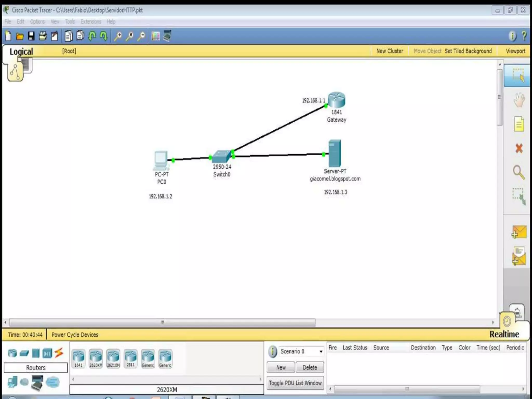This screenshot has height=399, width=532.
Task: Click the workspace horizontal scrollbar
Action: [162, 322]
